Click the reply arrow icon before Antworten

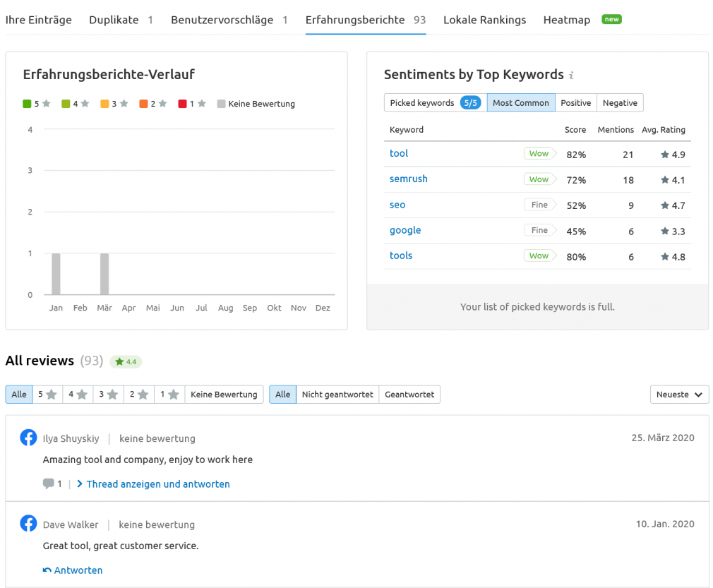point(47,570)
